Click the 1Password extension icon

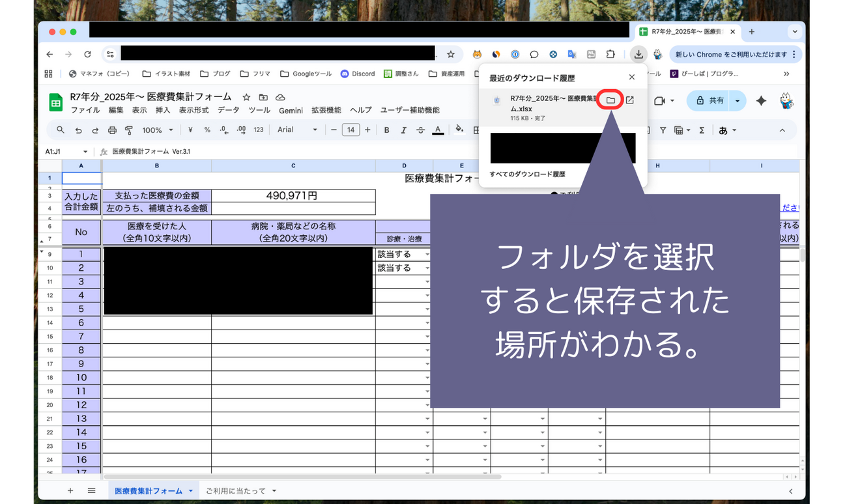click(515, 55)
